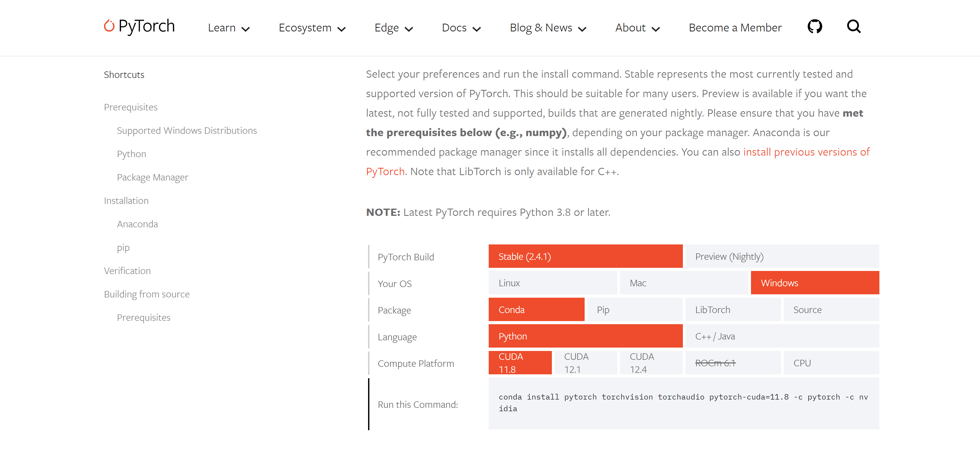Click the conda install command box
Viewport: 980px width, 452px height.
pyautogui.click(x=684, y=403)
